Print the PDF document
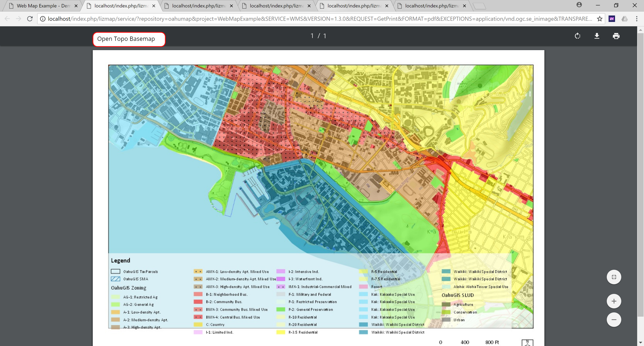 (x=616, y=36)
